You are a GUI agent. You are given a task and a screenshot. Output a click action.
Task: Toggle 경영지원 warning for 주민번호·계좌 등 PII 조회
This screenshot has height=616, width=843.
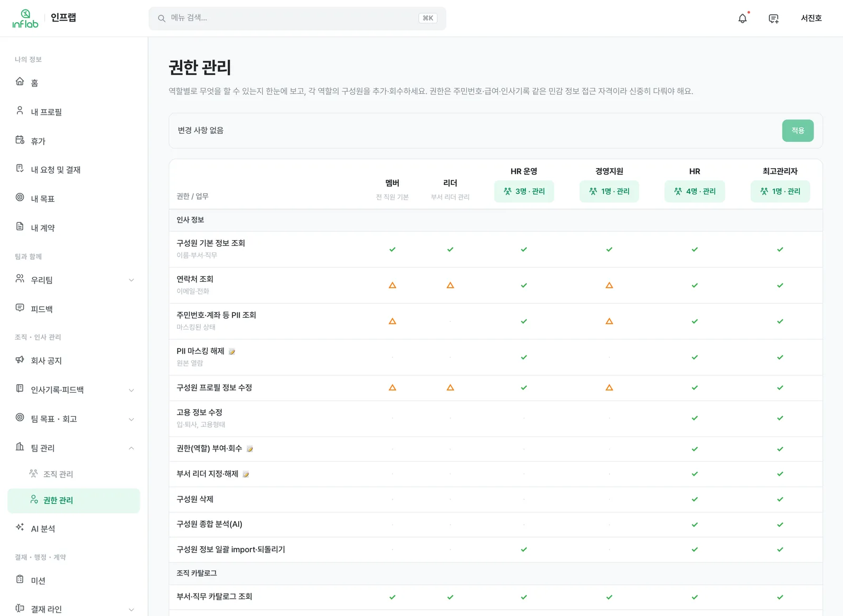pyautogui.click(x=609, y=321)
